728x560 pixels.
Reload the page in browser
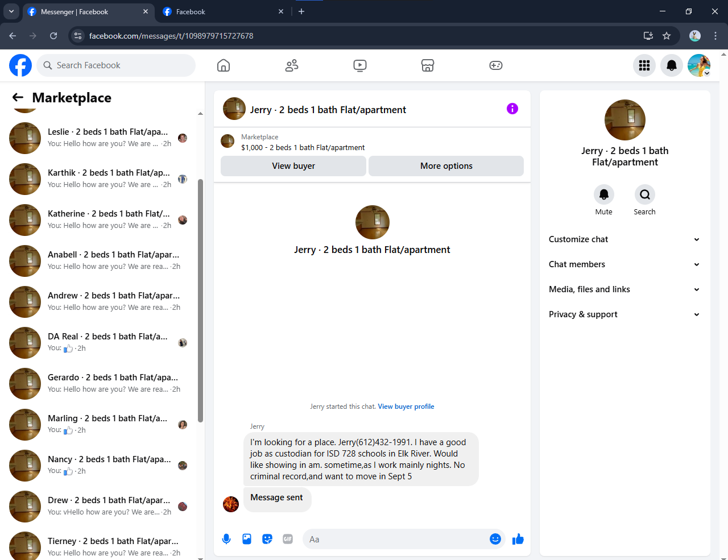(53, 36)
